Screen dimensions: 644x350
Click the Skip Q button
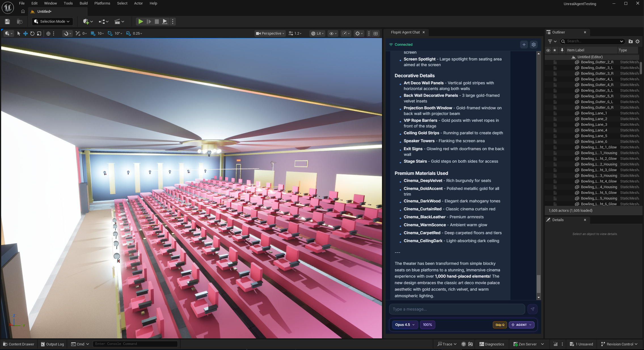coord(500,325)
